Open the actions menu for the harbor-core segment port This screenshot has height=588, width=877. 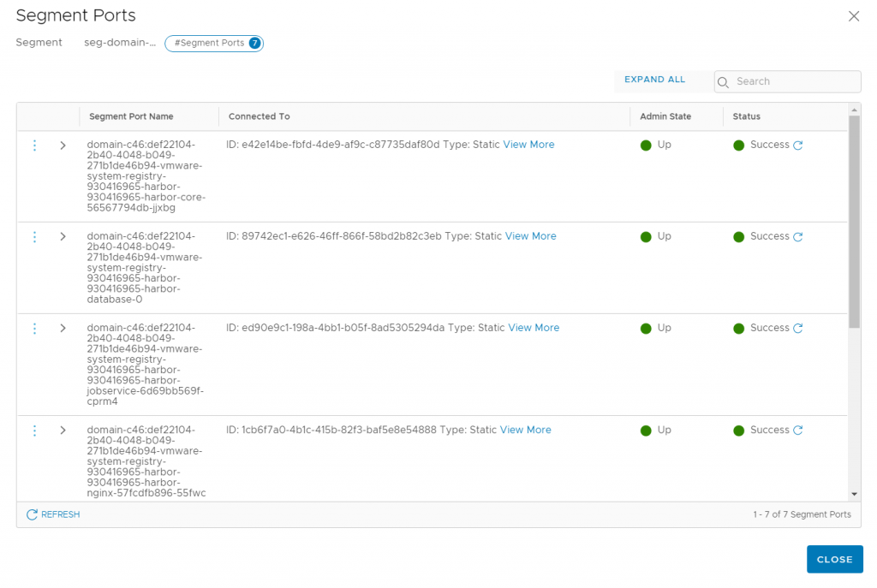click(34, 145)
